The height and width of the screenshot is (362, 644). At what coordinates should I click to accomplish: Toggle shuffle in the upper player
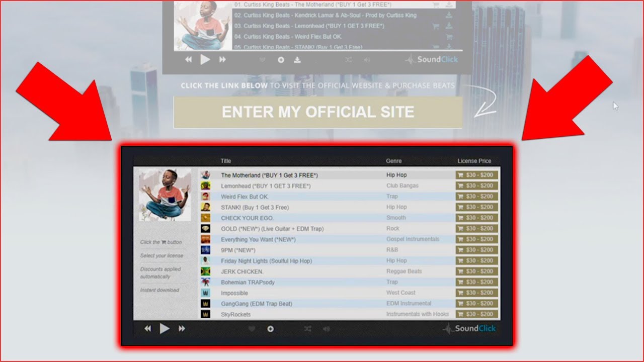[x=348, y=60]
